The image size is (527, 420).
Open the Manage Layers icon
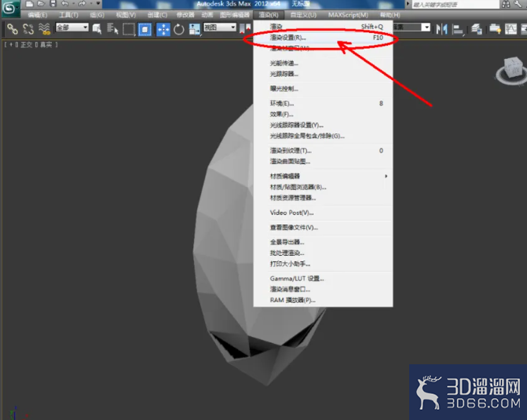pos(477,29)
